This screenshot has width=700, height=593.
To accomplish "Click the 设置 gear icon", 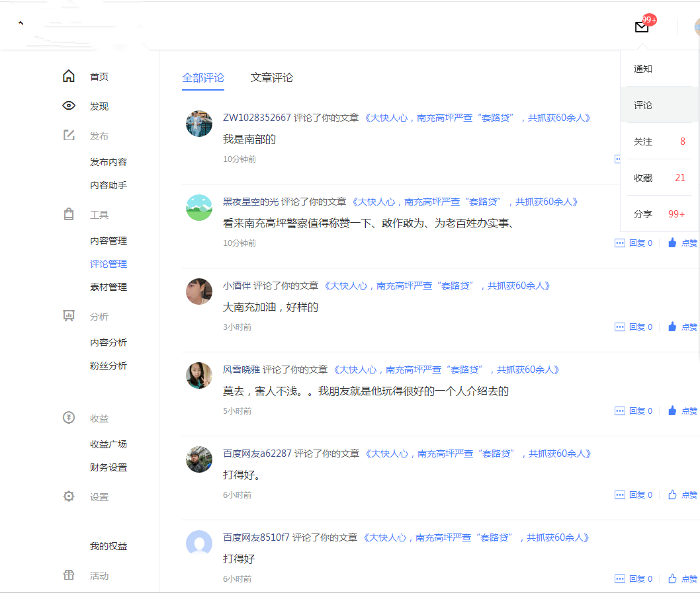I will (69, 496).
